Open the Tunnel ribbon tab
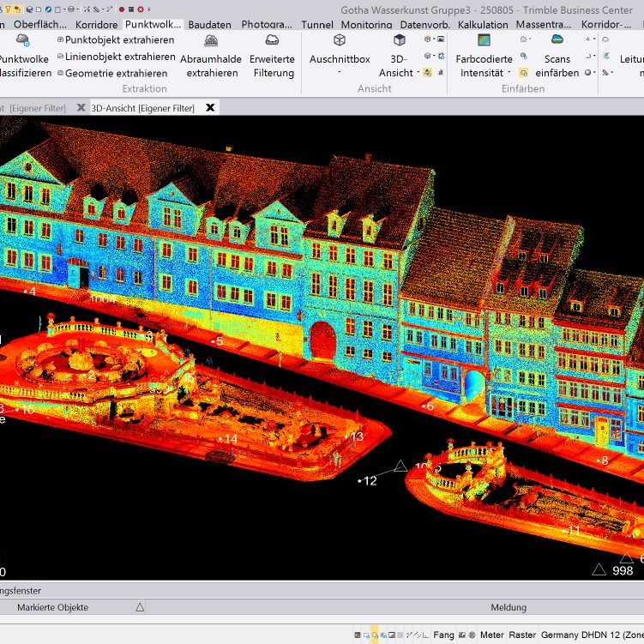644x644 pixels. [317, 24]
